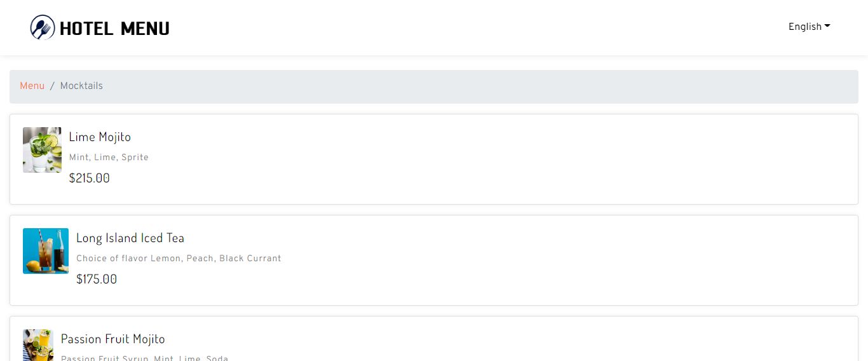868x361 pixels.
Task: Select the Long Island Iced Tea title
Action: coord(130,238)
